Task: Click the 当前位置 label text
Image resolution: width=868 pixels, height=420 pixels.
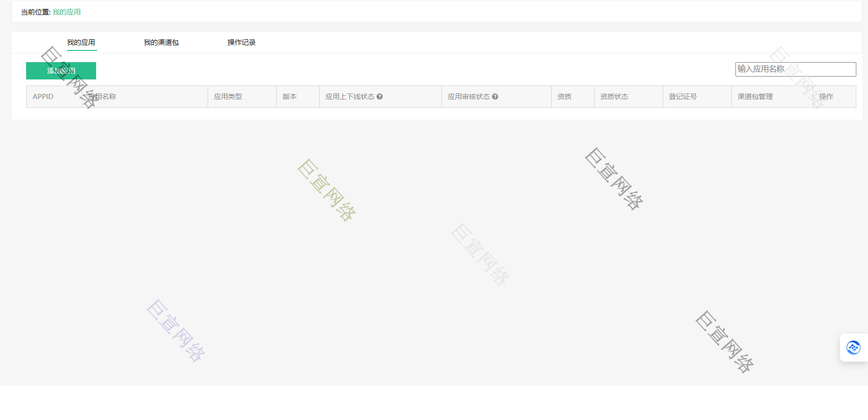Action: [x=35, y=12]
